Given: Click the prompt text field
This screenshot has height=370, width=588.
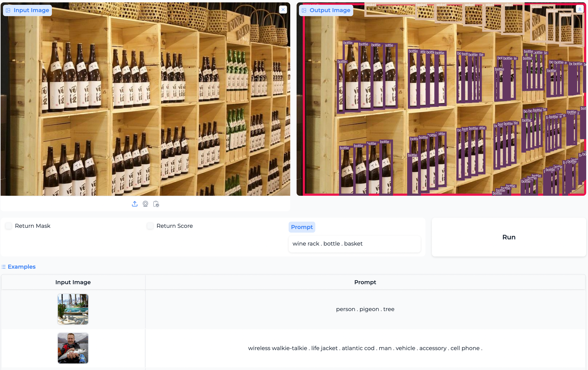Looking at the screenshot, I should (x=354, y=244).
